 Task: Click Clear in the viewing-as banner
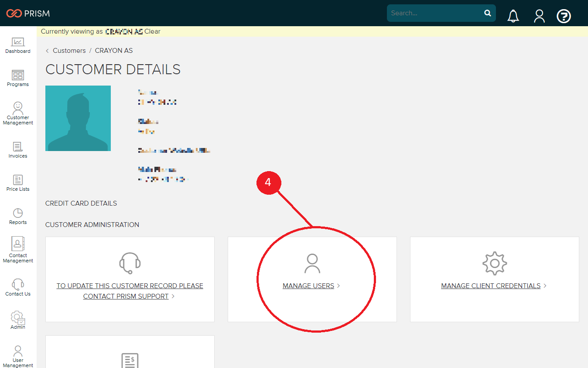(152, 31)
